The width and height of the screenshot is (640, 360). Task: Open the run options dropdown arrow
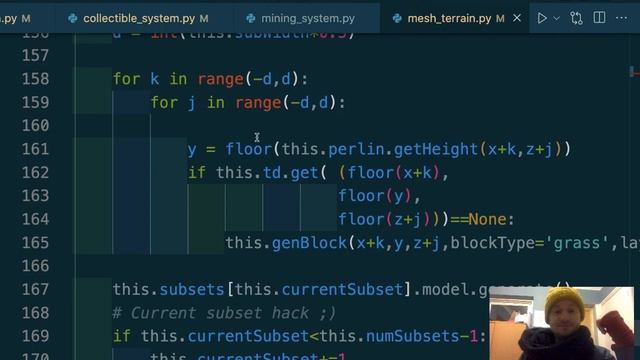tap(556, 18)
